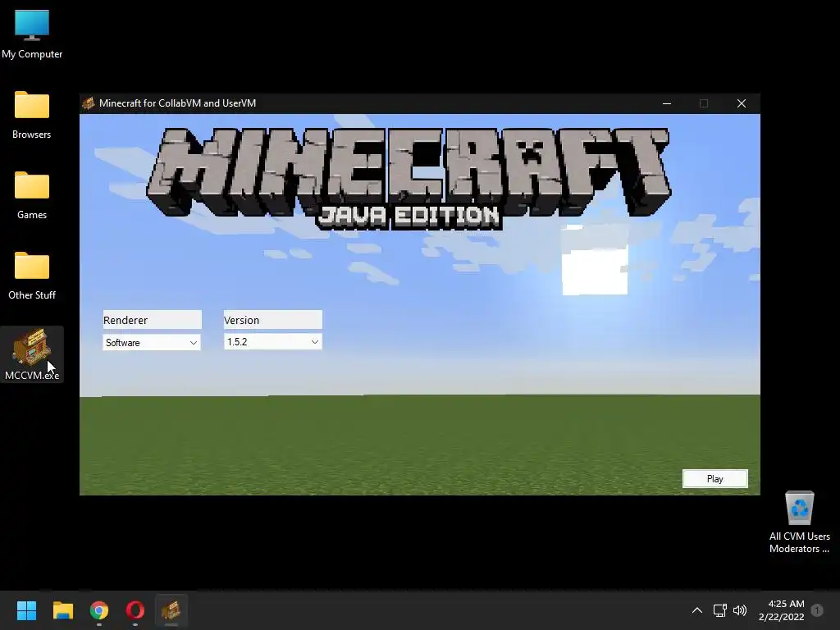Open the Other Stuff desktop folder
Image resolution: width=840 pixels, height=630 pixels.
coord(32,276)
